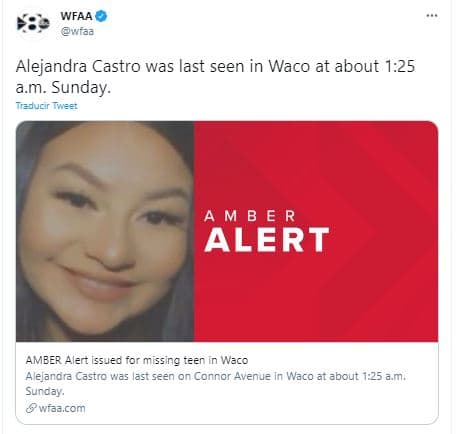Open the wfaa.com domain link

(62, 408)
